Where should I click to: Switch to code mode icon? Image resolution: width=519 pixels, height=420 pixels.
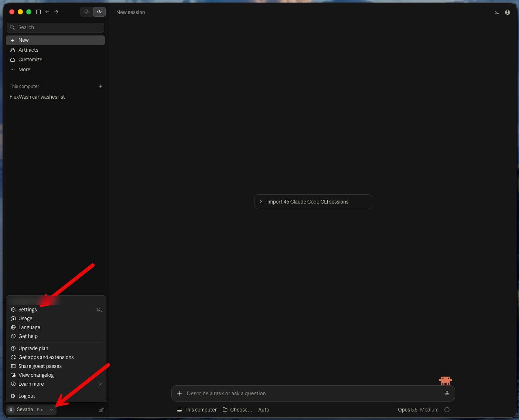99,12
